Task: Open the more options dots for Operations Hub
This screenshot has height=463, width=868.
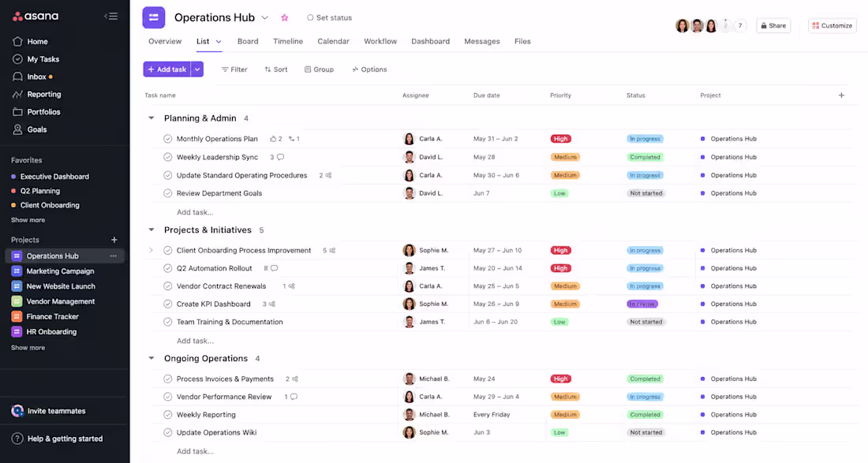Action: 113,256
